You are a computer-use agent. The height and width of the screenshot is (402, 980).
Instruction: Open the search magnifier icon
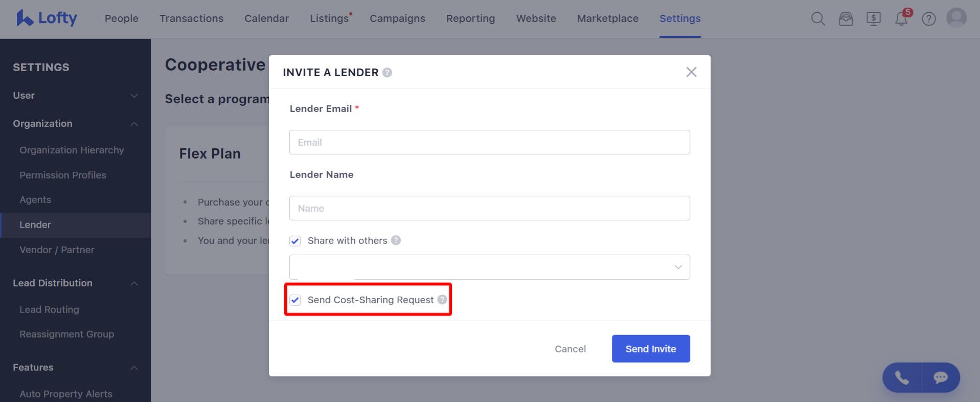tap(818, 19)
